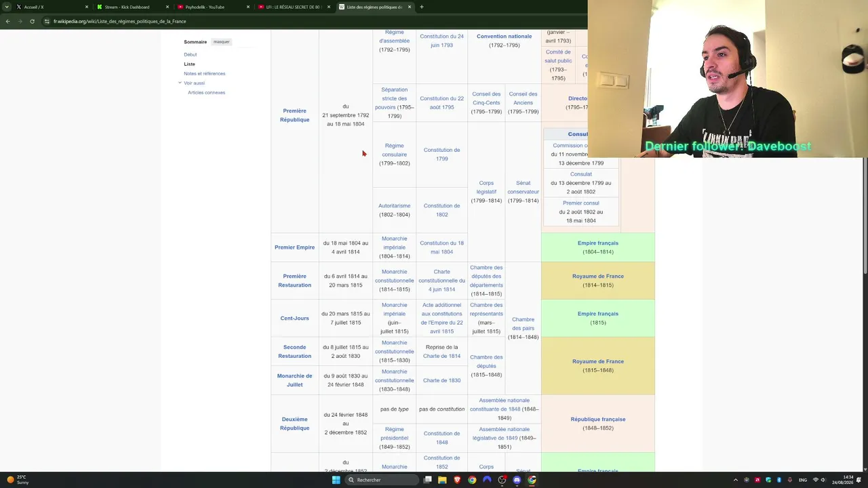Launch Brave browser from the taskbar
This screenshot has width=868, height=488.
[x=457, y=480]
